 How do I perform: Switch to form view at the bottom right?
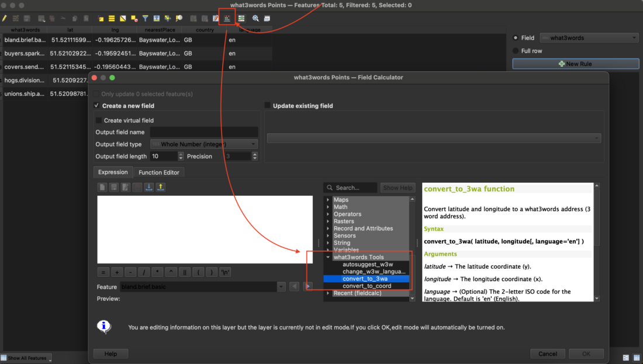click(626, 358)
